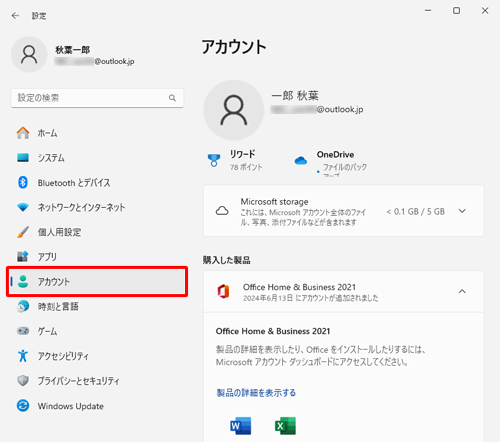500x442 pixels.
Task: Close the Settings window
Action: pyautogui.click(x=485, y=11)
